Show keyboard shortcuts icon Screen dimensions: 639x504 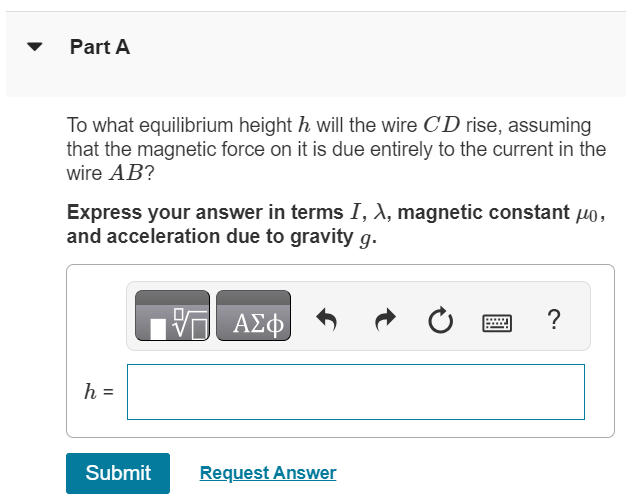[497, 323]
